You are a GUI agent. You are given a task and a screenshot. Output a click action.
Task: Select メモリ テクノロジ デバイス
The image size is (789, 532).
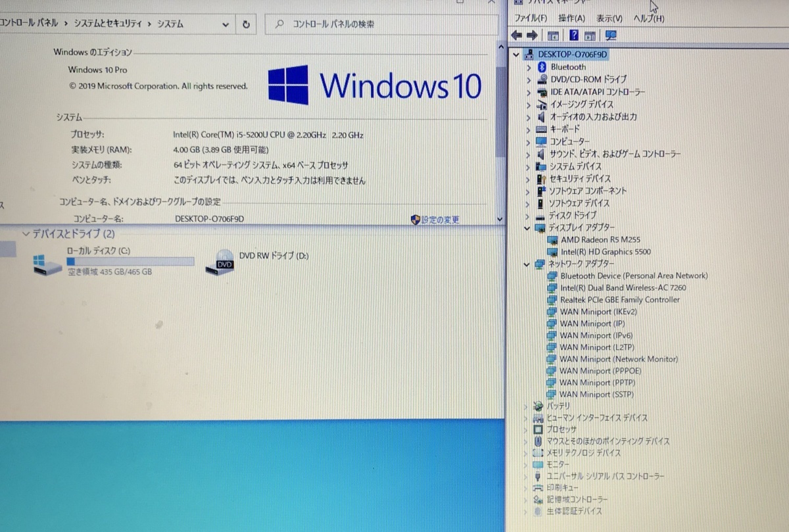pyautogui.click(x=583, y=453)
